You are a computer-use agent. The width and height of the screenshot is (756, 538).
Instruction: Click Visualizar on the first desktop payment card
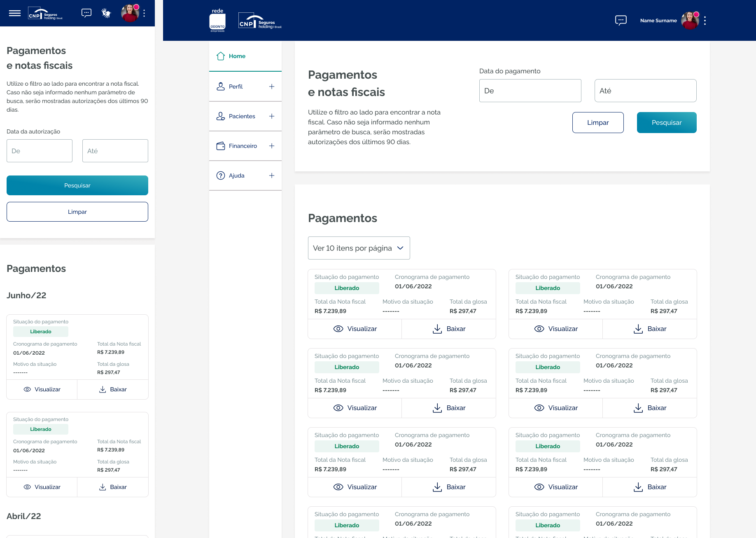click(x=355, y=329)
